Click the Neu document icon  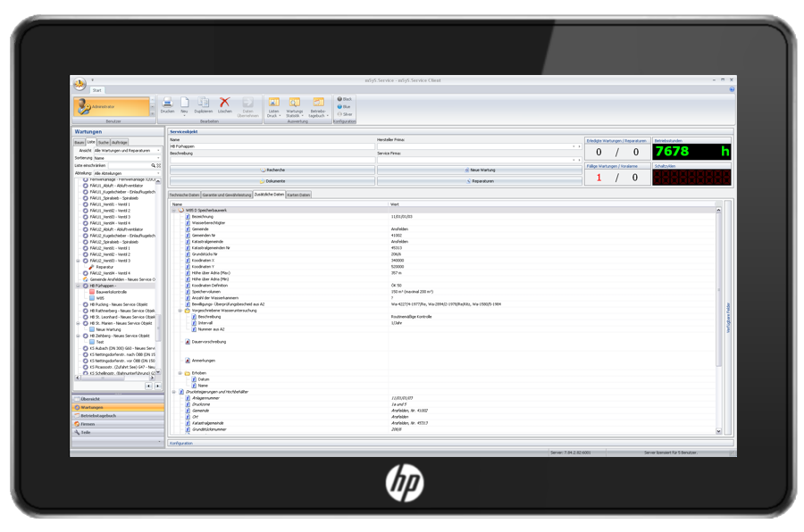click(x=184, y=103)
